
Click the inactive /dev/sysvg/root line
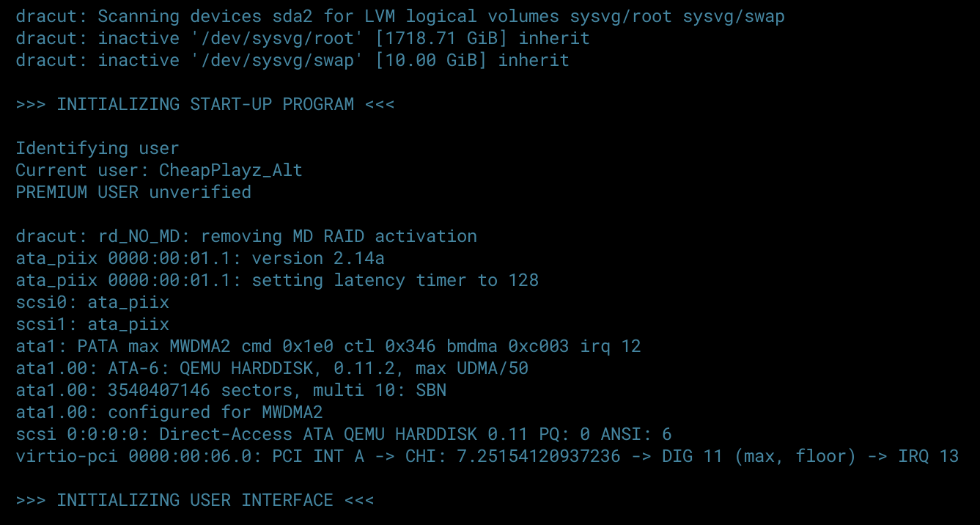303,38
